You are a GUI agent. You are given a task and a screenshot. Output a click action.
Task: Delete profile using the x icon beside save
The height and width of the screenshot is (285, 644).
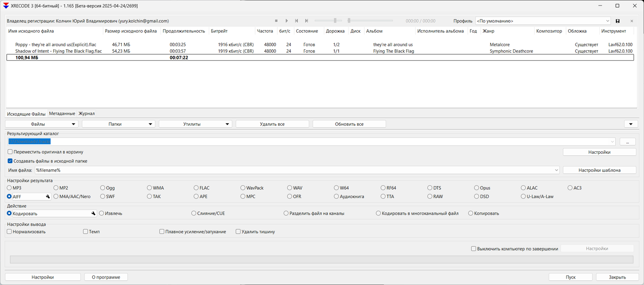click(631, 21)
